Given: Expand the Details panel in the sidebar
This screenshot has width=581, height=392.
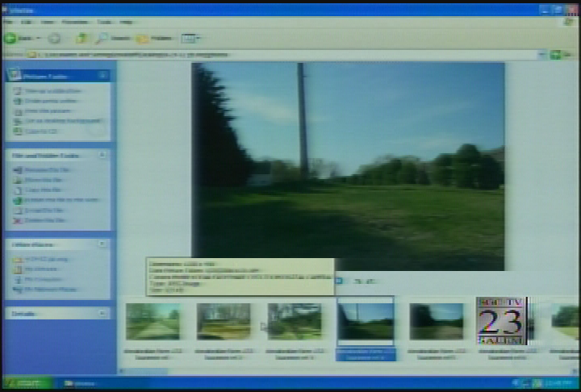Looking at the screenshot, I should click(x=103, y=313).
